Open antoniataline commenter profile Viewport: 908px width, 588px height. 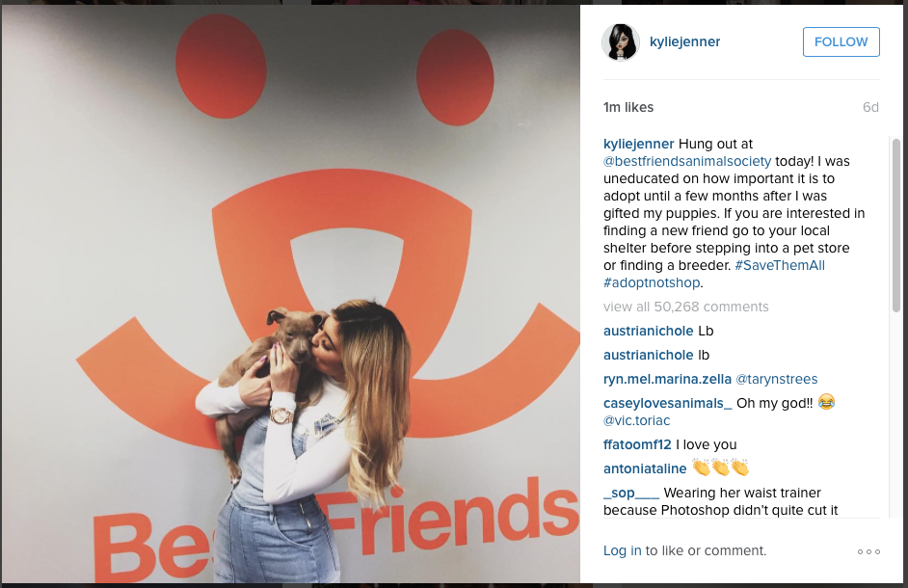click(x=645, y=468)
